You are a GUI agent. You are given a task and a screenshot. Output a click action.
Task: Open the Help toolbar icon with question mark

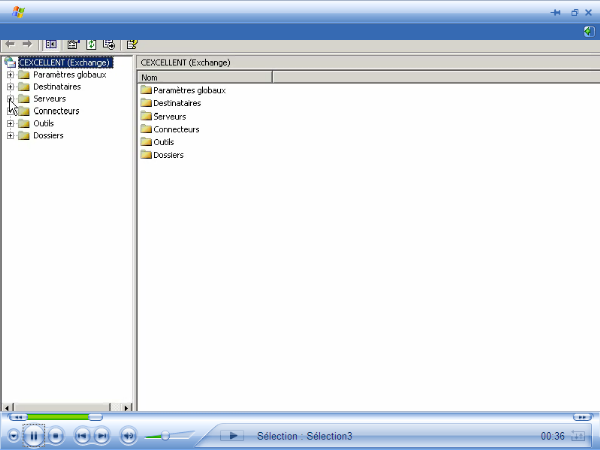pyautogui.click(x=132, y=45)
